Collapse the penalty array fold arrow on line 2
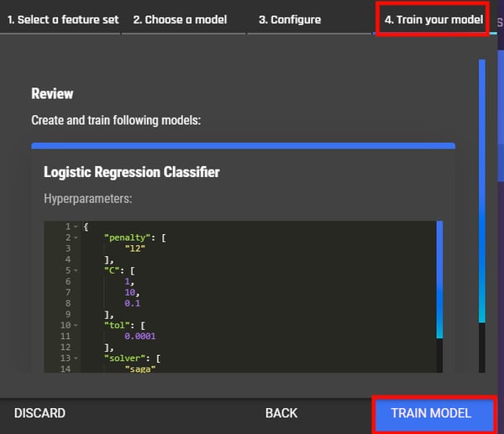Screen dimensions: 504x434 click(76, 238)
